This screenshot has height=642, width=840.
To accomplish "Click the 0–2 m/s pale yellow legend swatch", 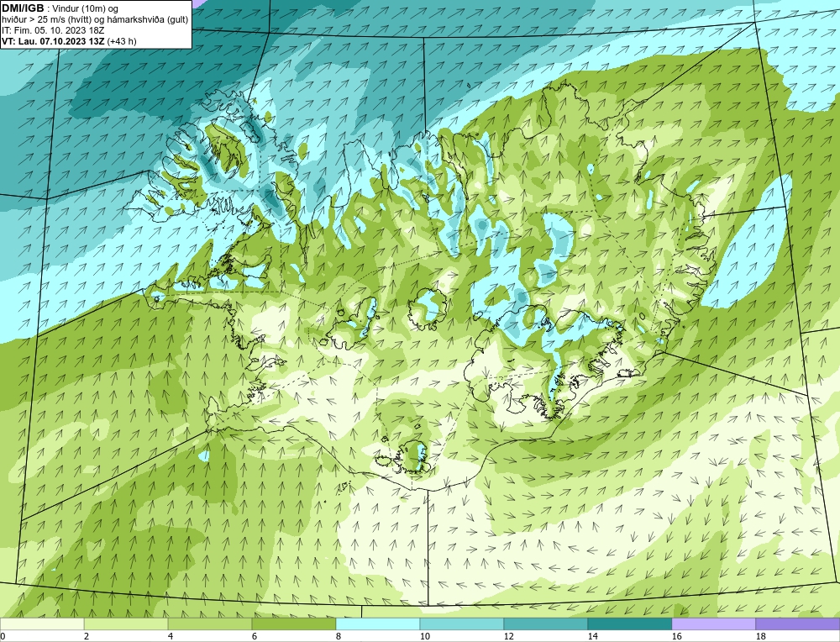I will (x=42, y=624).
